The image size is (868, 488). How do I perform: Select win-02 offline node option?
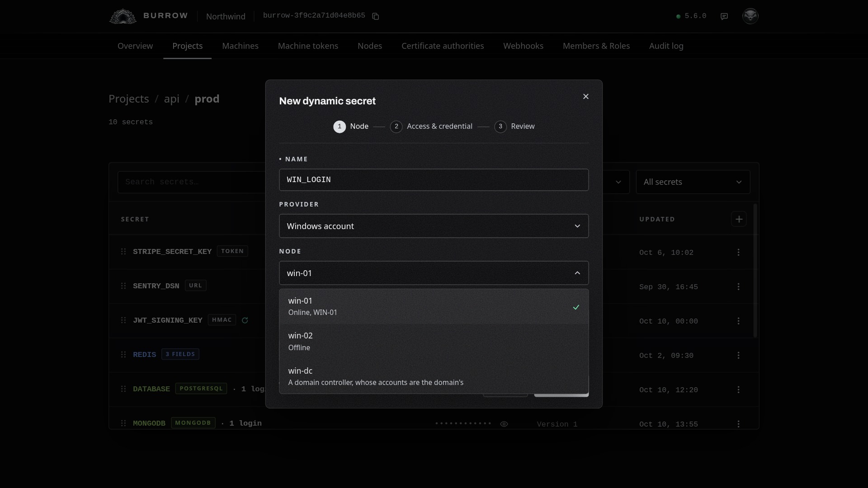434,342
